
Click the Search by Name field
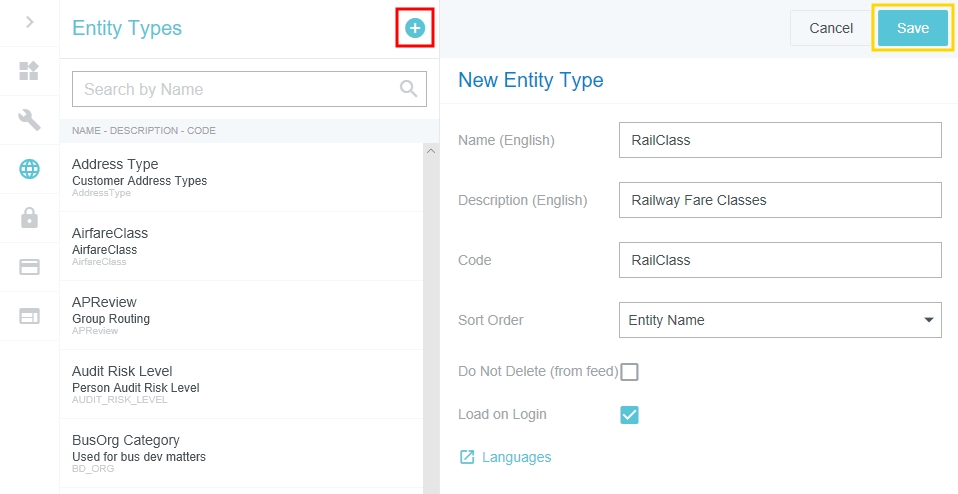point(238,89)
